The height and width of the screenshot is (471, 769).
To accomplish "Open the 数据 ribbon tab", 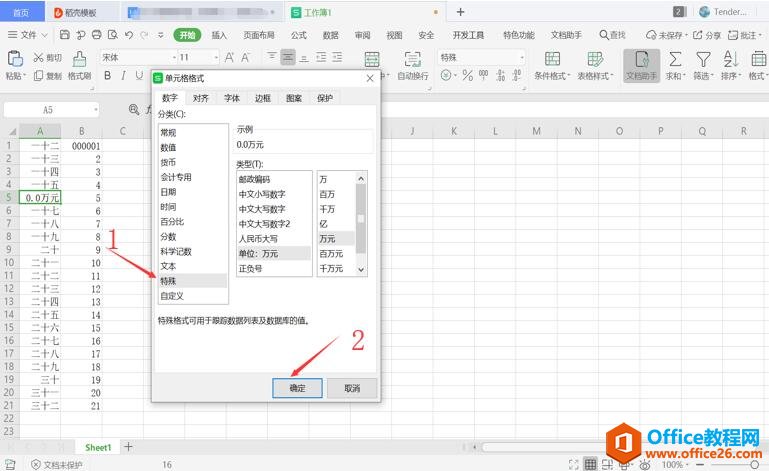I will (331, 35).
